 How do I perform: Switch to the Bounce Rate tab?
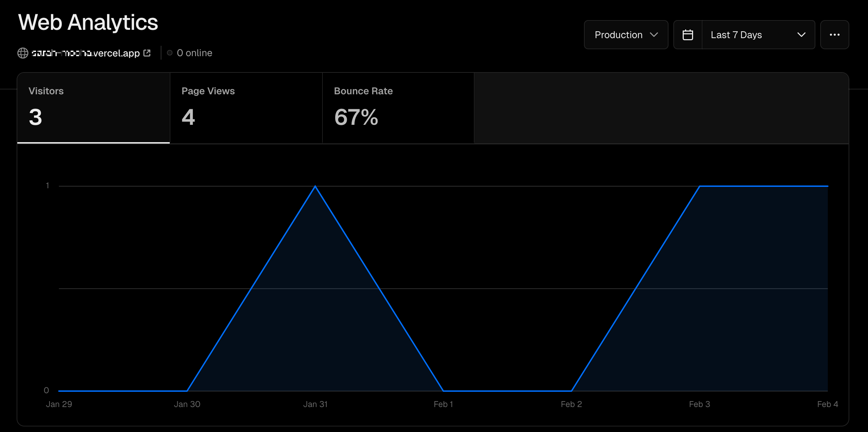click(398, 107)
